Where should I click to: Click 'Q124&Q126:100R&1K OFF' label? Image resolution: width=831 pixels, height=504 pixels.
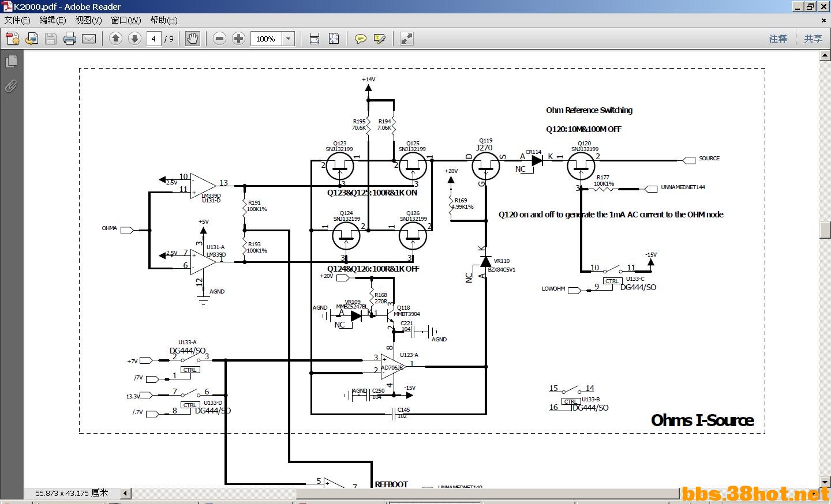373,269
